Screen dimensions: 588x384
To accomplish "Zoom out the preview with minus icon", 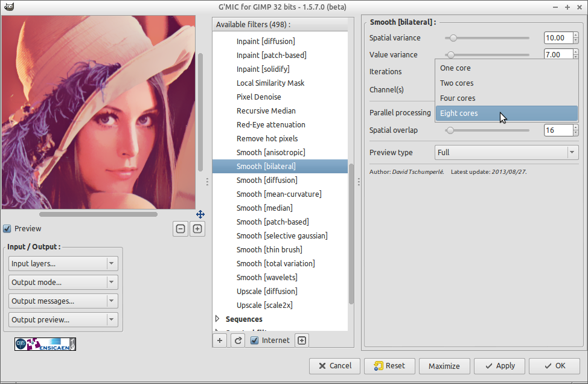I will pos(181,229).
